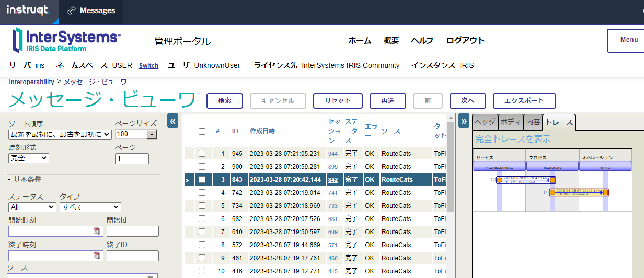Click the right panel double-chevron toggle icon
Viewport: 644px width, 278px height.
pos(464,121)
